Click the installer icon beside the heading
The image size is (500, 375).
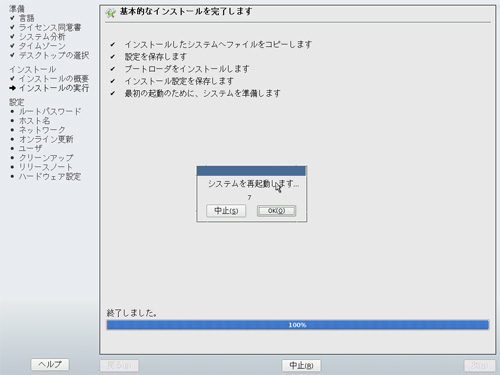click(110, 13)
